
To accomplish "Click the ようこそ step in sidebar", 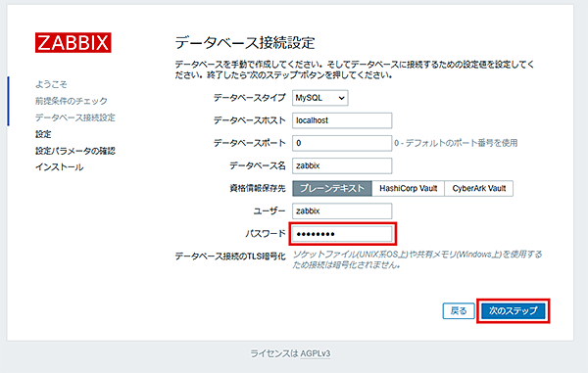I will pyautogui.click(x=51, y=84).
